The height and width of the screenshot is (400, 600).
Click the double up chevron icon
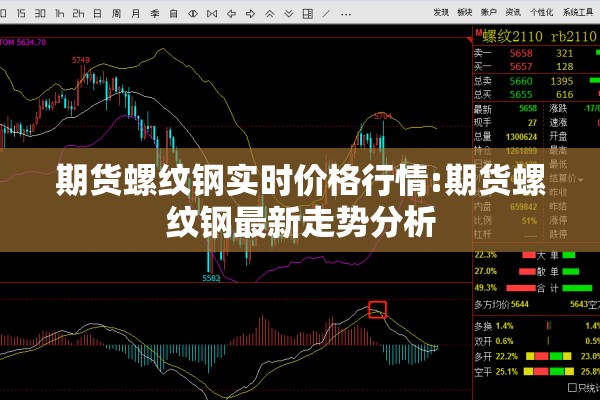coord(269,14)
